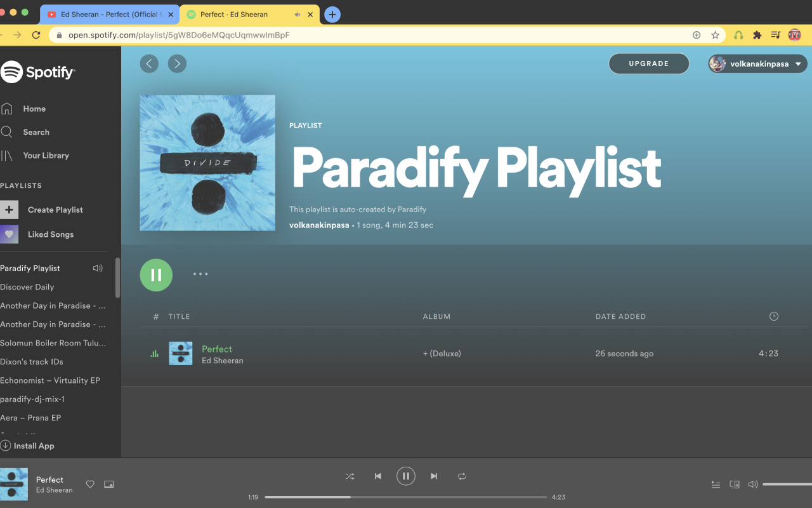
Task: Click the Spotify logo
Action: (x=37, y=72)
